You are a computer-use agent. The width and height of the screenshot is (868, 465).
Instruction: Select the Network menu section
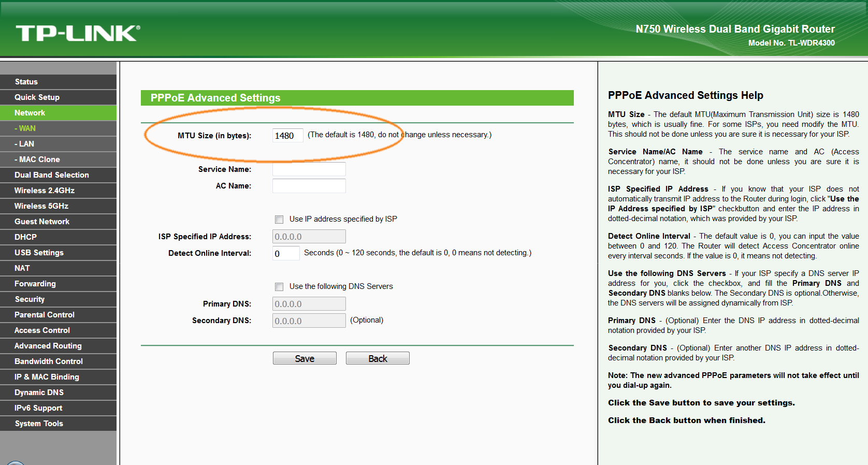(x=58, y=113)
